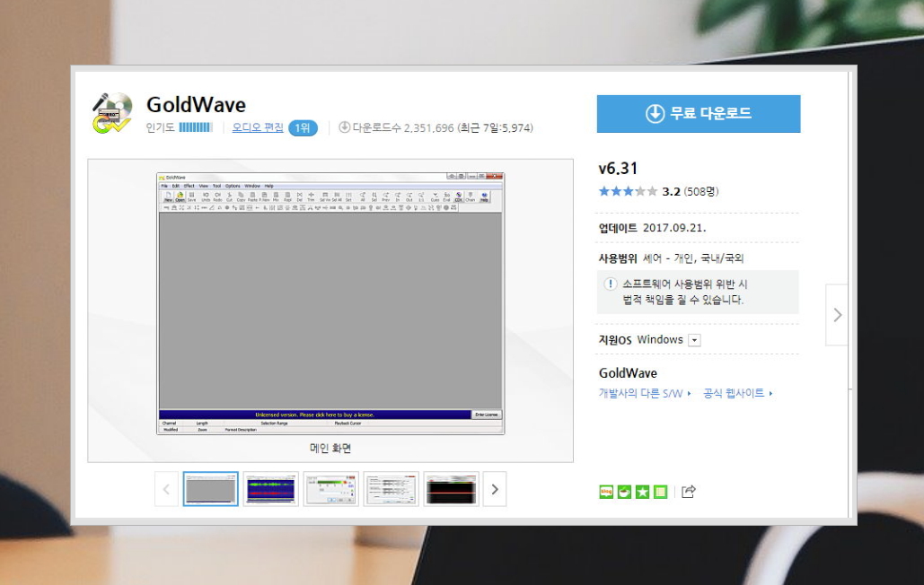Click the 소프트웨어 사용범위 위반 notice text
The width and height of the screenshot is (924, 585).
[x=684, y=292]
